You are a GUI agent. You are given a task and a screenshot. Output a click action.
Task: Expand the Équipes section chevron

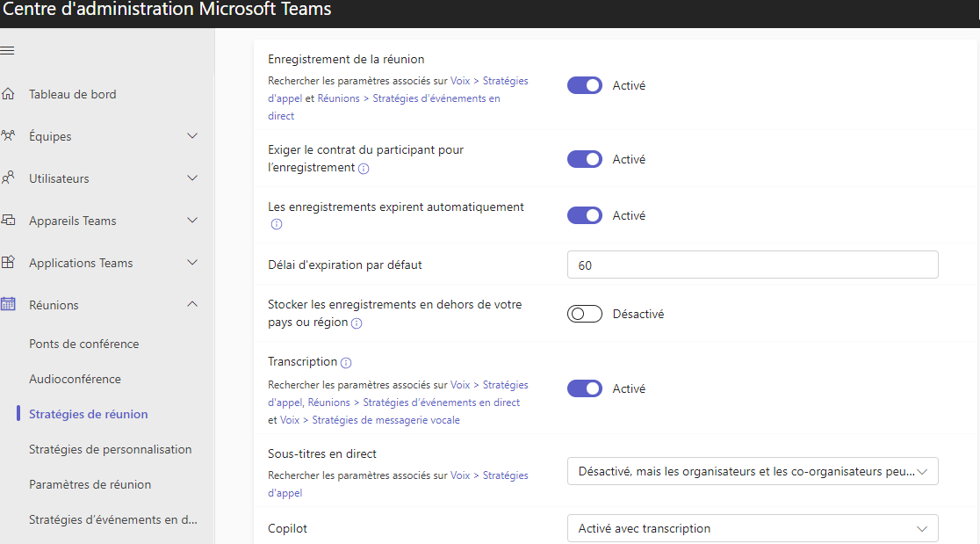(x=193, y=136)
